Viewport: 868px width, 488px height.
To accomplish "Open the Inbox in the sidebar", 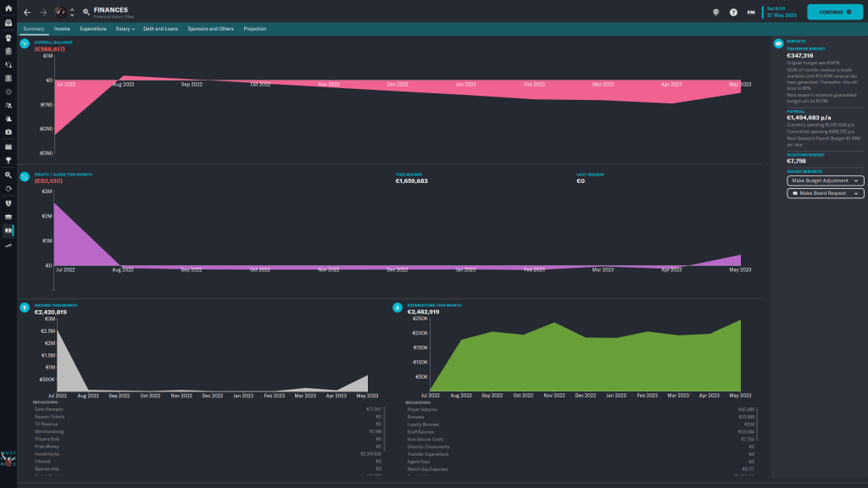I will click(x=8, y=23).
